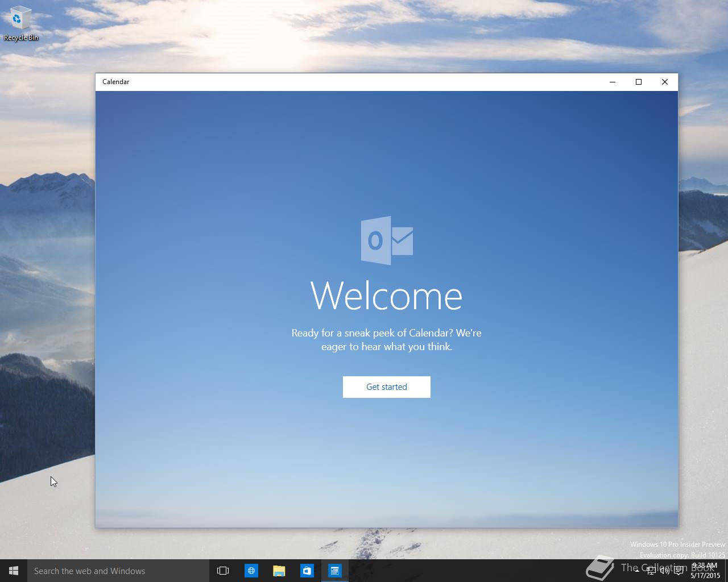Open the Windows Start menu
Viewport: 728px width, 582px height.
tap(14, 571)
